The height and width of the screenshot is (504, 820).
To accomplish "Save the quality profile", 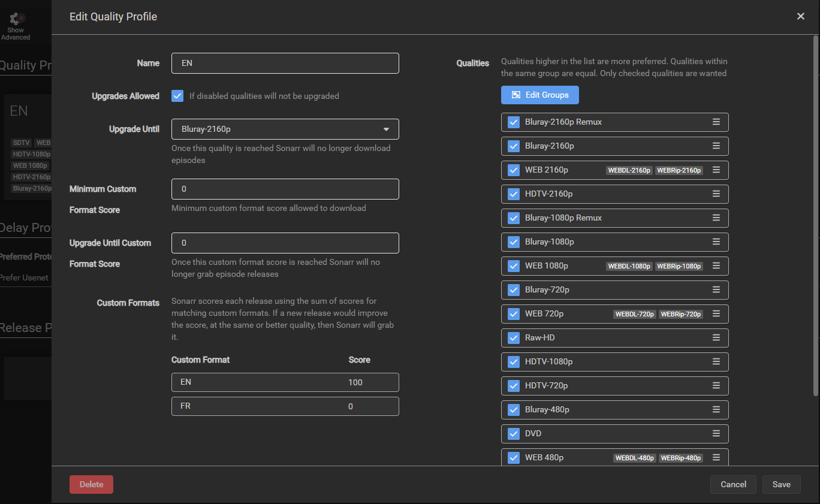I will pos(781,484).
